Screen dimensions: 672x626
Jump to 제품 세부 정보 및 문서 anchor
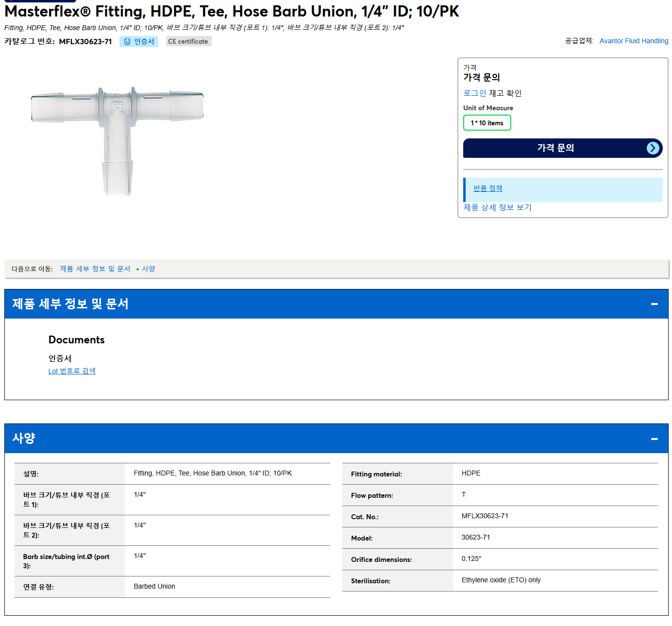pos(95,269)
